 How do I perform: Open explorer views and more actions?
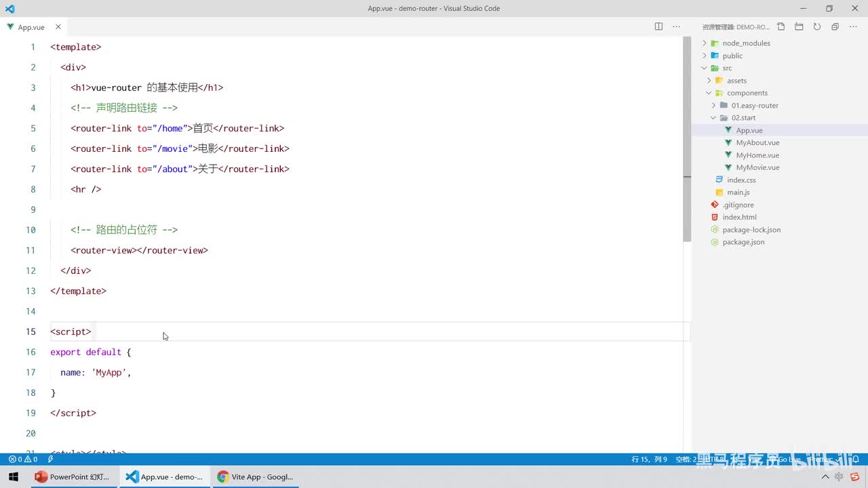coord(853,27)
